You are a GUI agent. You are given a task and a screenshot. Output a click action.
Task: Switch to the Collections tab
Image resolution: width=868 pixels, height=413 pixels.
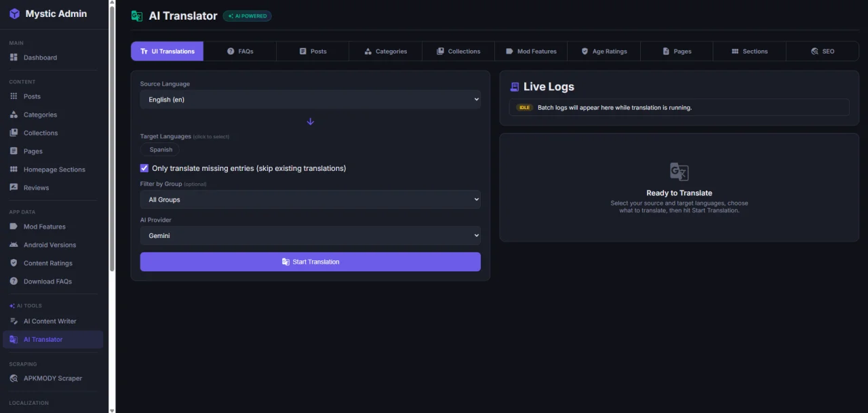[x=458, y=52]
